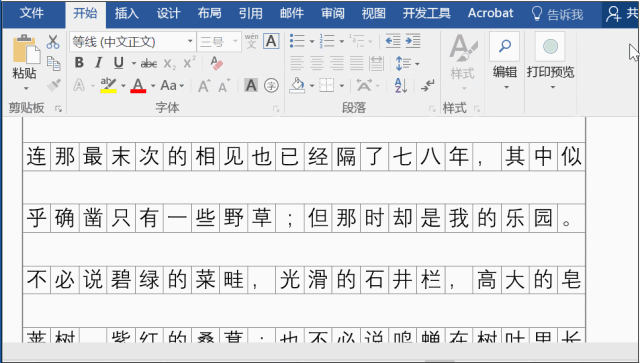This screenshot has width=640, height=363.
Task: Click the enclosed character 字 icon
Action: click(x=271, y=85)
